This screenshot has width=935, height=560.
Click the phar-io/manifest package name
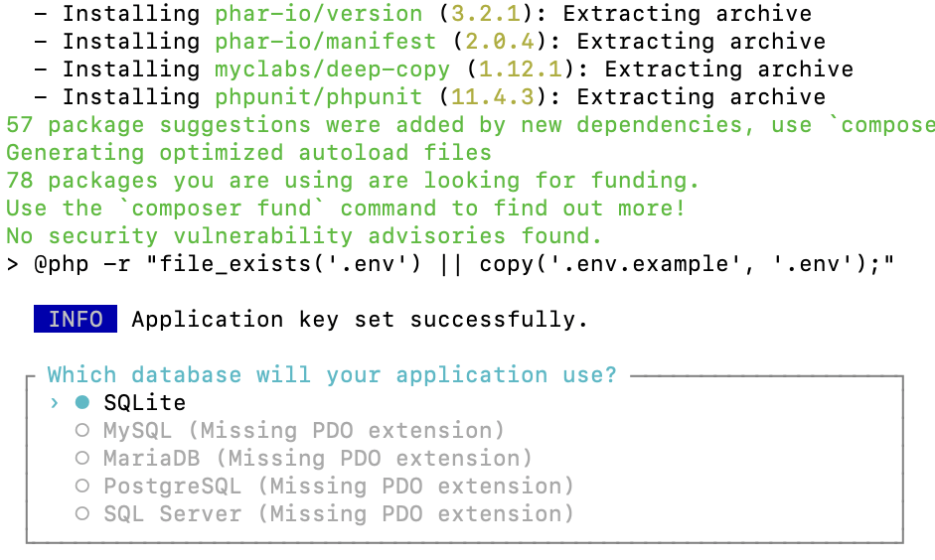326,41
